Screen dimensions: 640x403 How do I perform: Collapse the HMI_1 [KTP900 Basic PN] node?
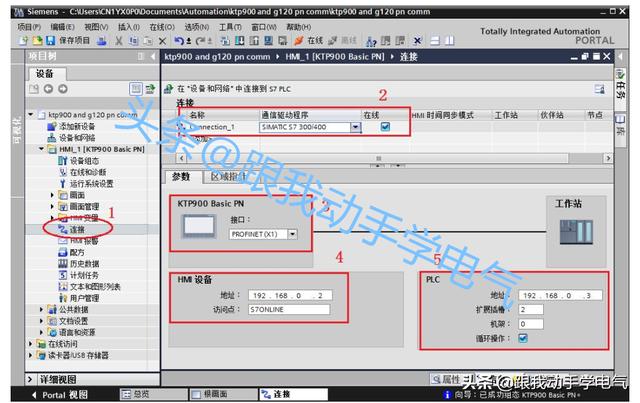(42, 149)
